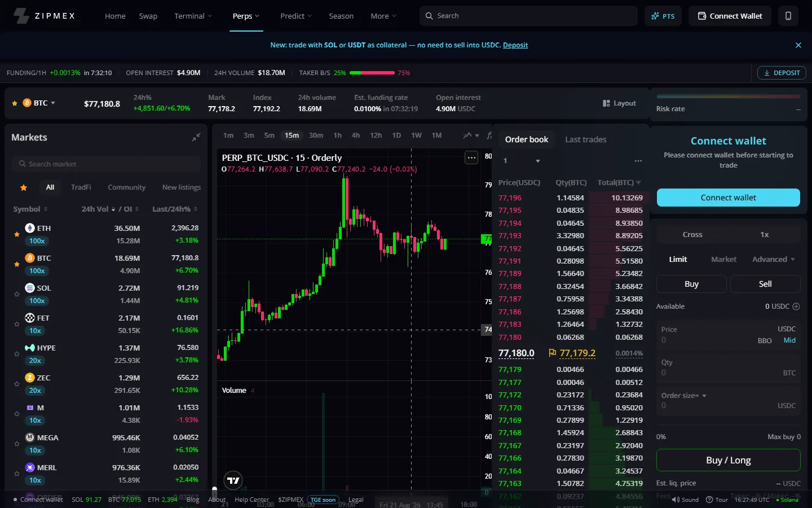Open chart legend more options button
The image size is (812, 508).
(x=471, y=157)
